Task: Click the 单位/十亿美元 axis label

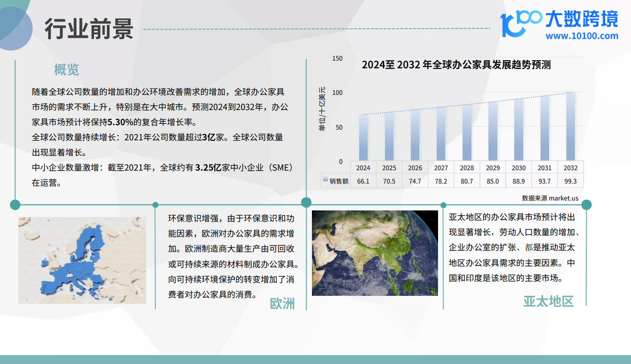Action: (x=322, y=109)
